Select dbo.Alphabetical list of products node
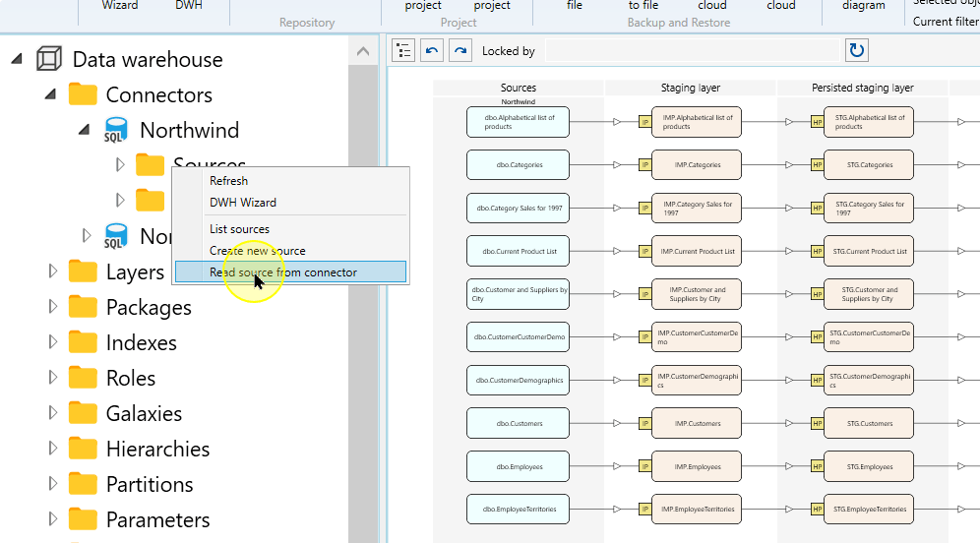The width and height of the screenshot is (980, 543). tap(519, 122)
